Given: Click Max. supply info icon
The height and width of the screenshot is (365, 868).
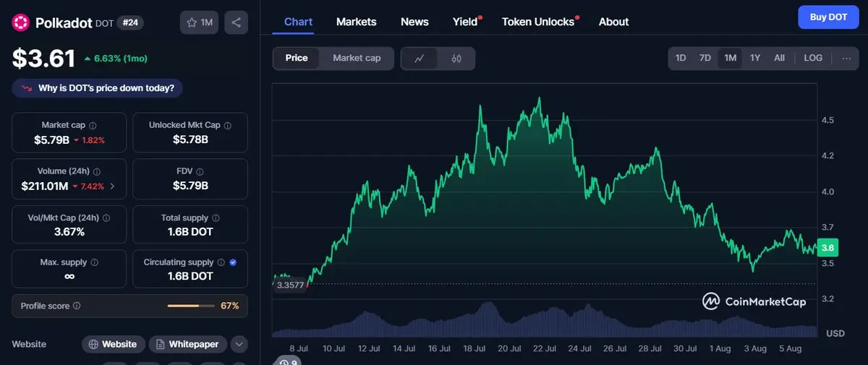Looking at the screenshot, I should [x=94, y=262].
